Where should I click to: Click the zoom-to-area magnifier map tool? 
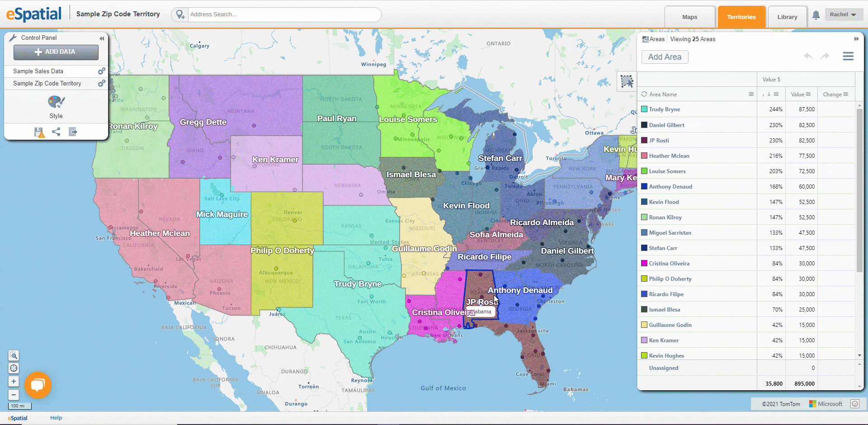[14, 355]
